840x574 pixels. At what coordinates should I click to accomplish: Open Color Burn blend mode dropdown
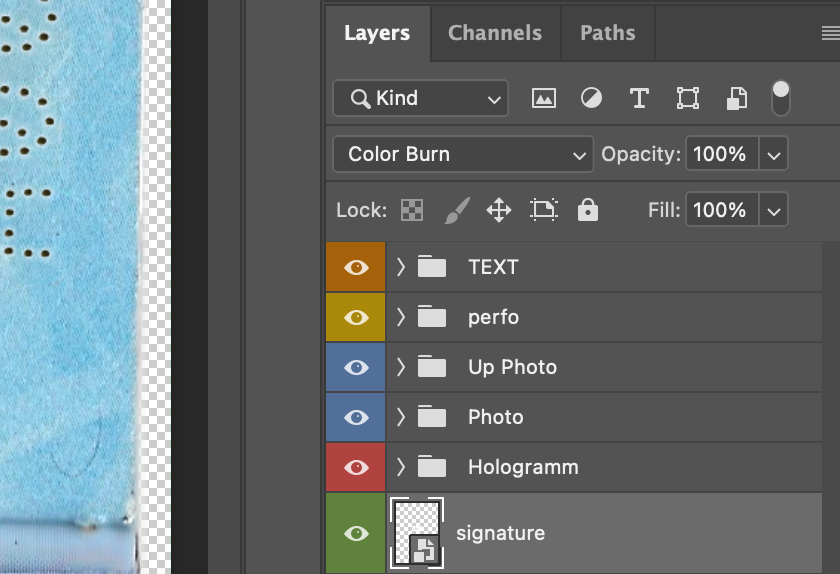click(462, 154)
